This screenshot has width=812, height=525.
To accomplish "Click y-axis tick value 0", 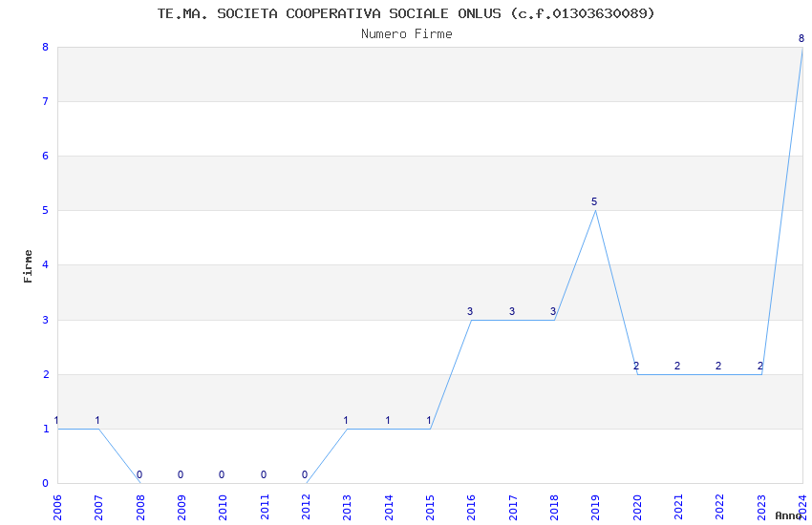I will 46,483.
